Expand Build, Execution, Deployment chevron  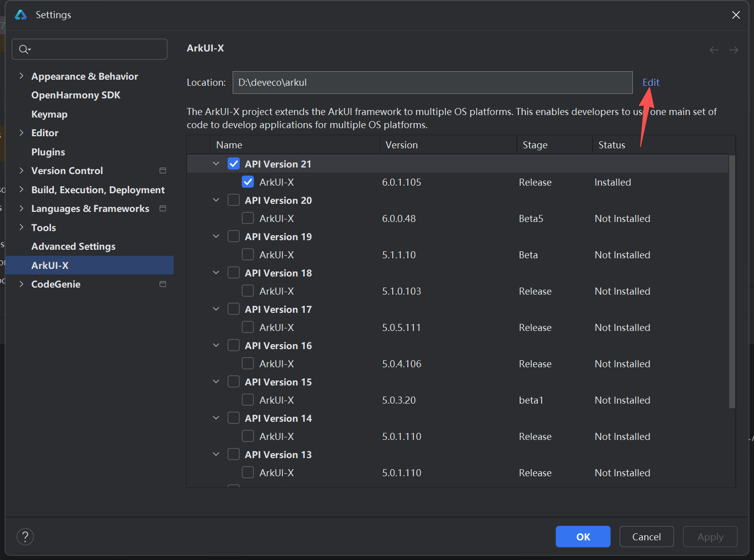(x=21, y=190)
